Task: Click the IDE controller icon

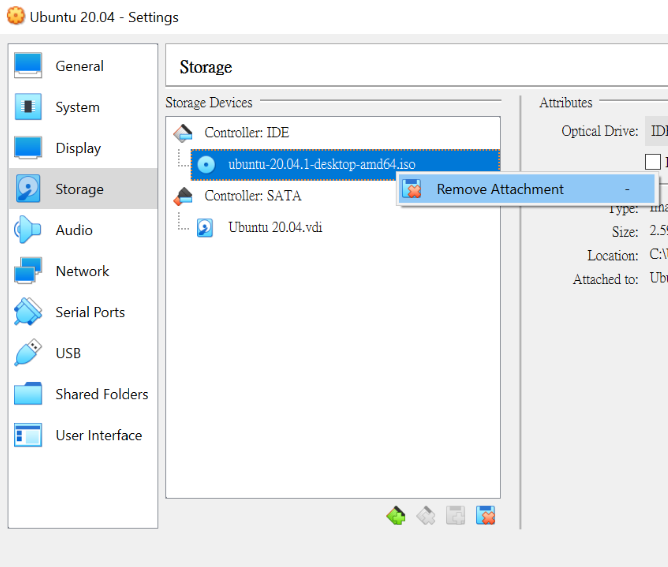Action: pos(183,133)
